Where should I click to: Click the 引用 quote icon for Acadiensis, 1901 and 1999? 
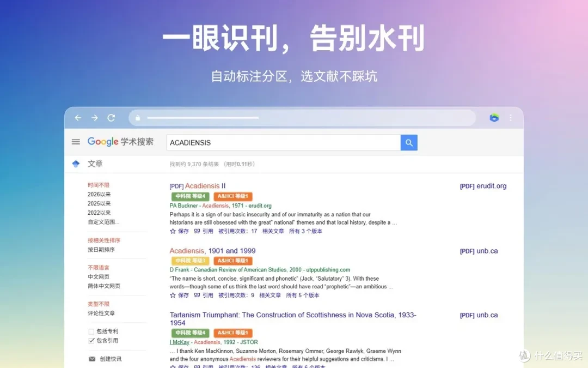click(197, 295)
